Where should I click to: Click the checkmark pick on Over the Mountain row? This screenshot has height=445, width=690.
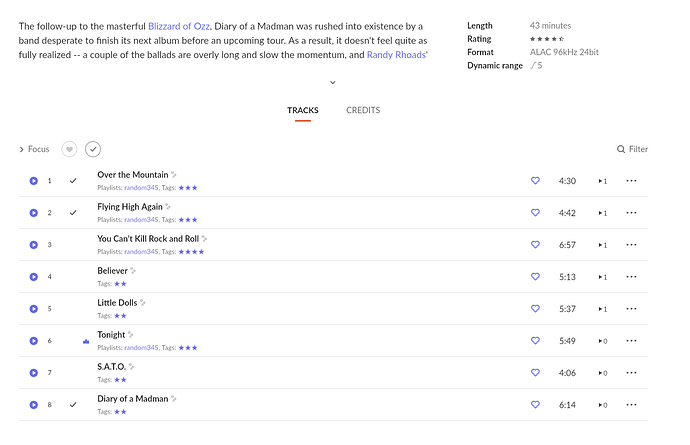[x=73, y=180]
